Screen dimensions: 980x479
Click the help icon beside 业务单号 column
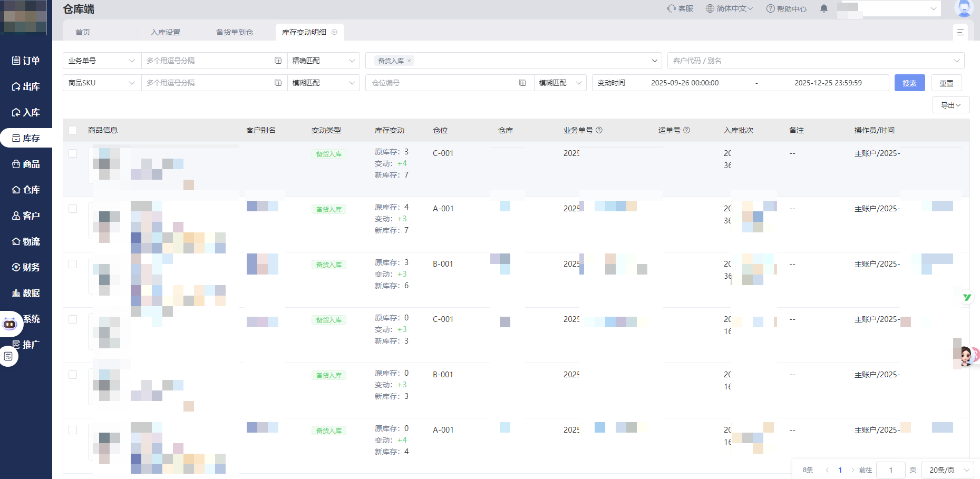click(599, 130)
